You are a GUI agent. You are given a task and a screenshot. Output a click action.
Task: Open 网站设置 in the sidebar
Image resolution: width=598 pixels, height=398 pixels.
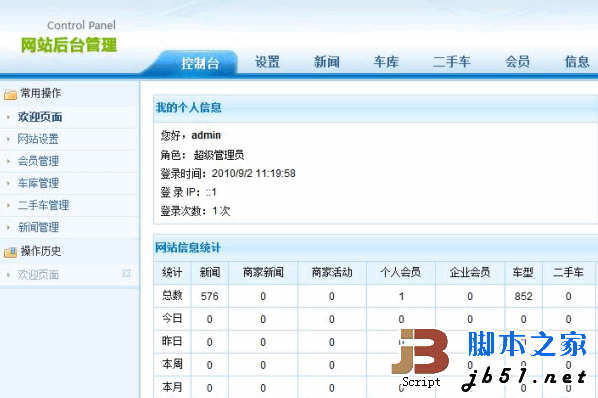tap(38, 139)
